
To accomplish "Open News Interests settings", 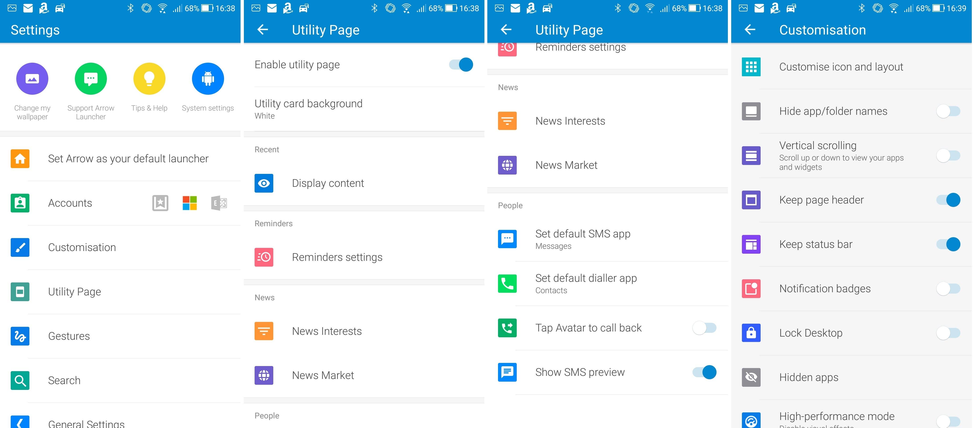I will point(327,331).
